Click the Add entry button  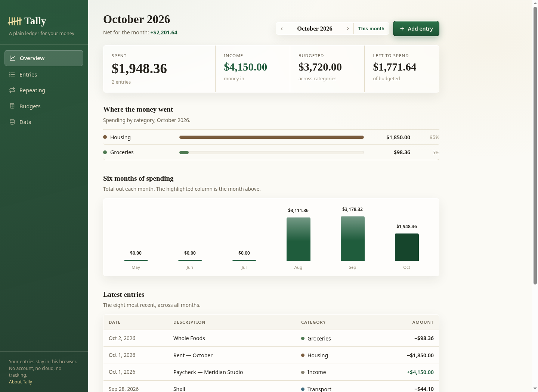click(x=416, y=29)
